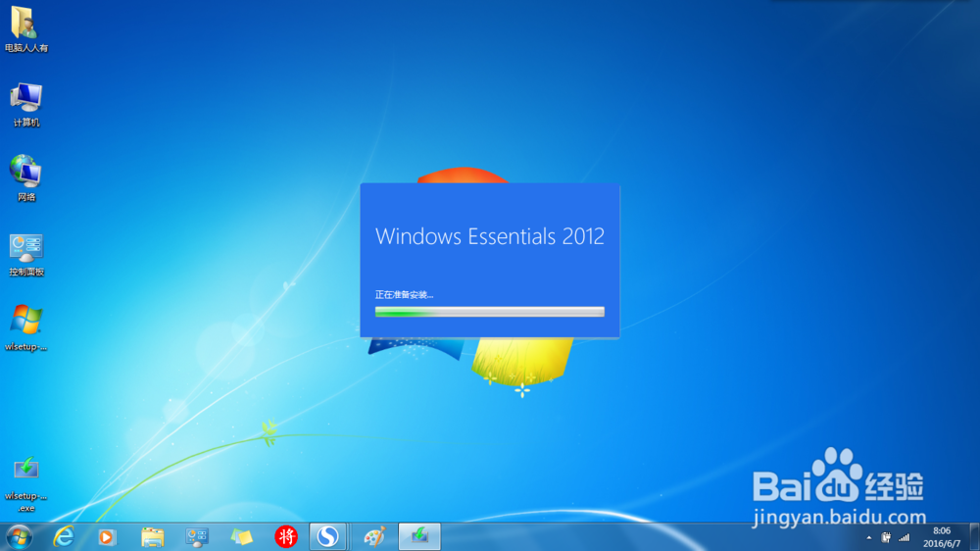Select the wlsetup Windows flag desktop icon
Screen dimensions: 980x551
click(x=25, y=327)
